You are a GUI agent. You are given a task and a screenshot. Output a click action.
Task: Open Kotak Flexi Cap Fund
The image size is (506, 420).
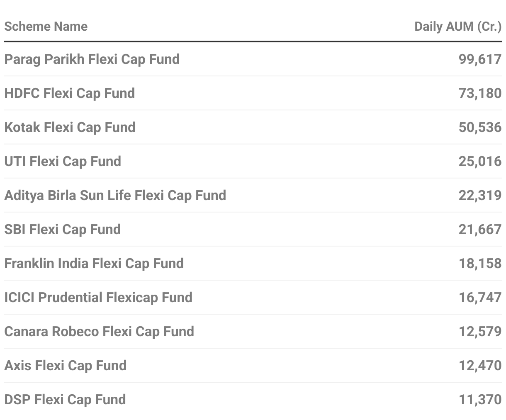coord(70,127)
